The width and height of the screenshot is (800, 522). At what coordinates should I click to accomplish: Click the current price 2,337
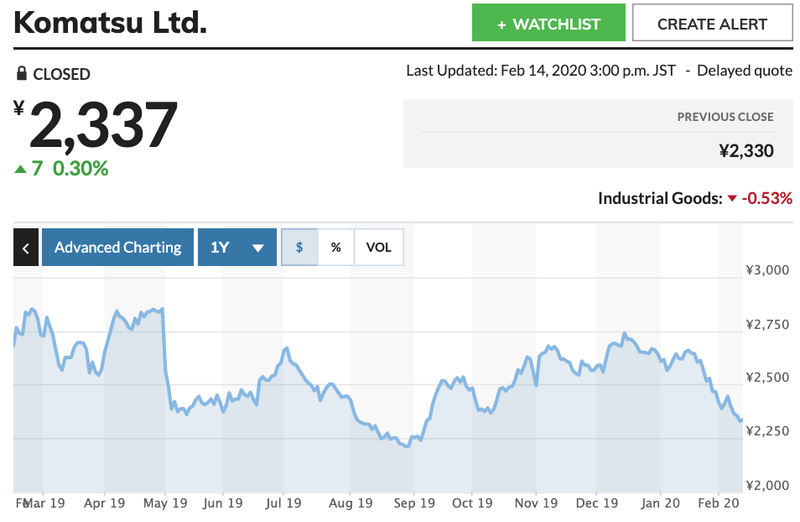tap(104, 125)
